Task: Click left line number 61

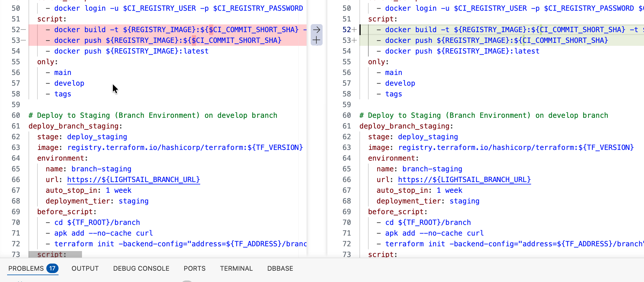Action: pos(16,126)
